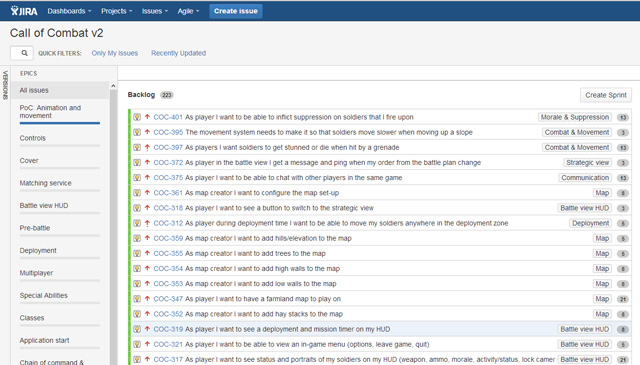The width and height of the screenshot is (640, 365).
Task: Click summary text of COC-354 high walls
Action: click(262, 269)
